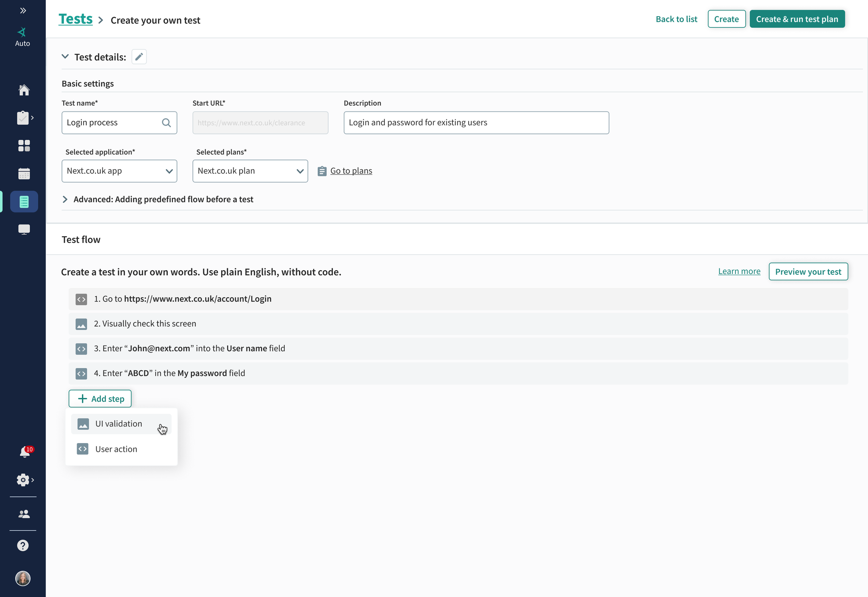The width and height of the screenshot is (868, 597).
Task: Select step 2 Visually check this screen
Action: [x=458, y=324]
